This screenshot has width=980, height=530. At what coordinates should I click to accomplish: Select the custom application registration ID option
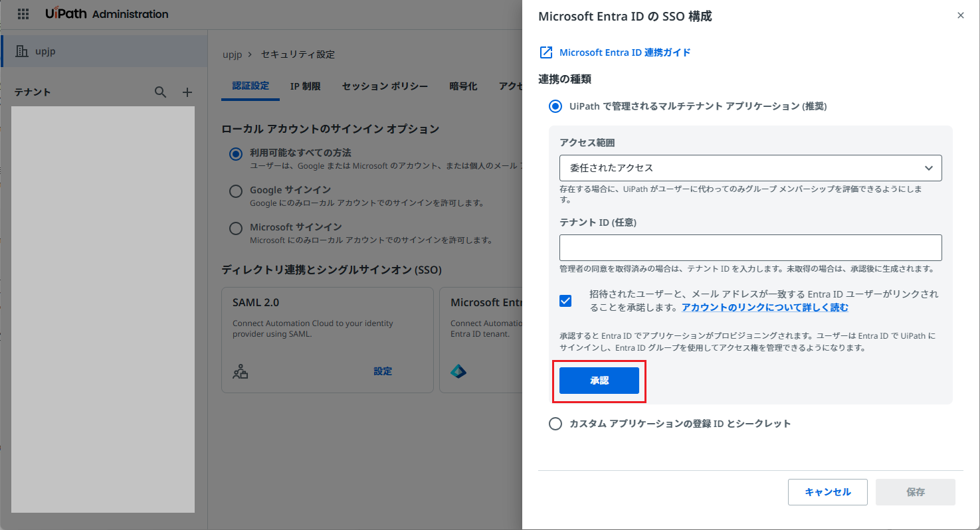coord(555,424)
